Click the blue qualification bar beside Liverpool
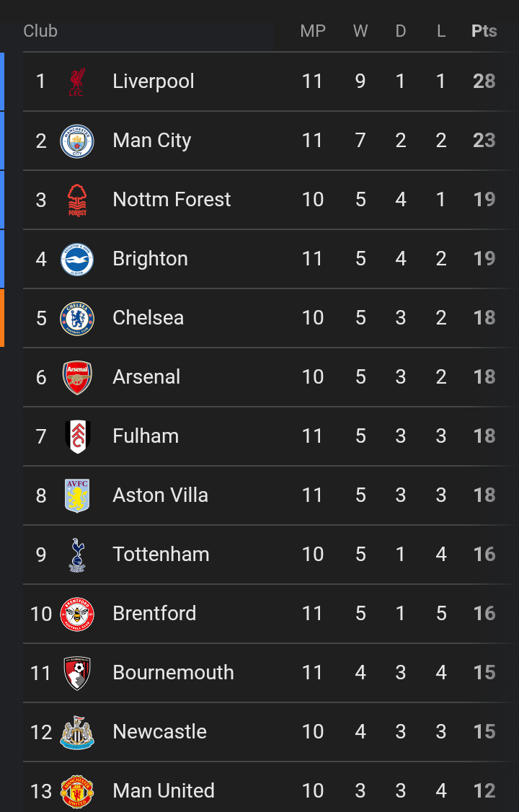This screenshot has width=519, height=812. click(x=2, y=81)
